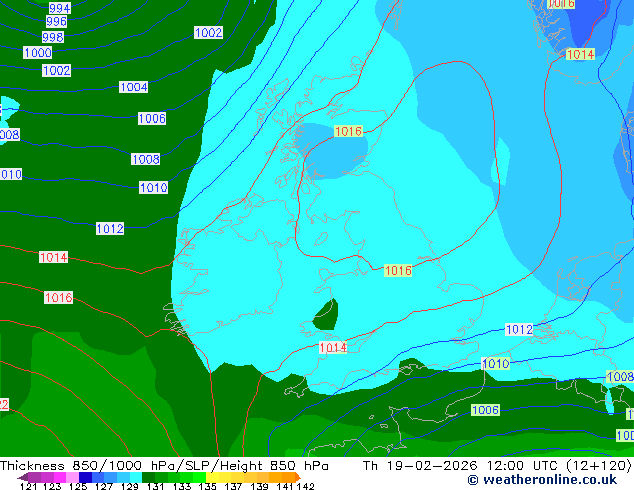Click the red 1016 label over Scotland
Viewport: 634px width, 490px height.
[348, 131]
